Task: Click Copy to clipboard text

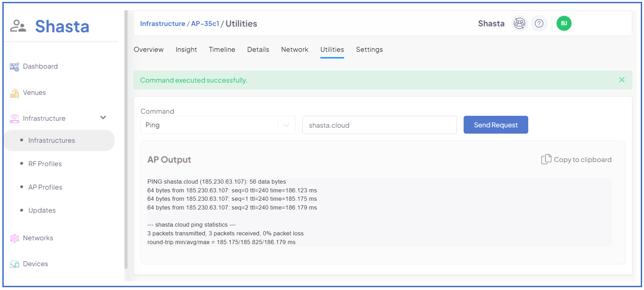Action: tap(583, 160)
